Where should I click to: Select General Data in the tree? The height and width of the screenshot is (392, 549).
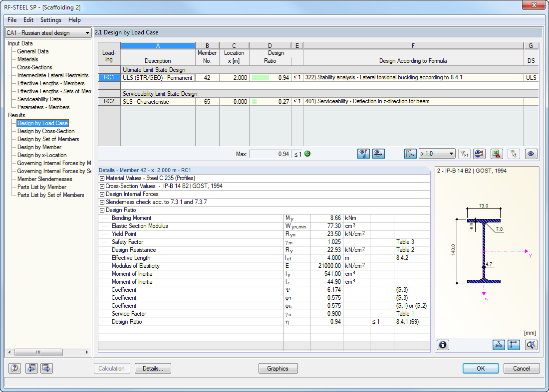point(33,51)
